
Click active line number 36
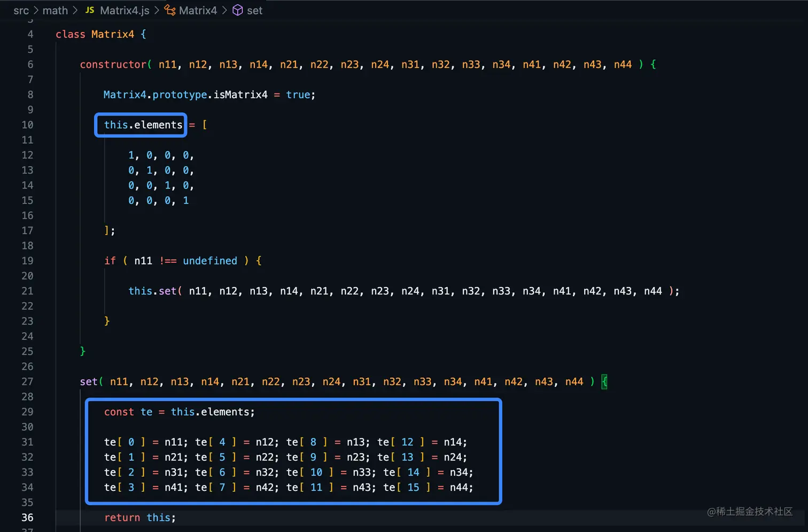[27, 518]
